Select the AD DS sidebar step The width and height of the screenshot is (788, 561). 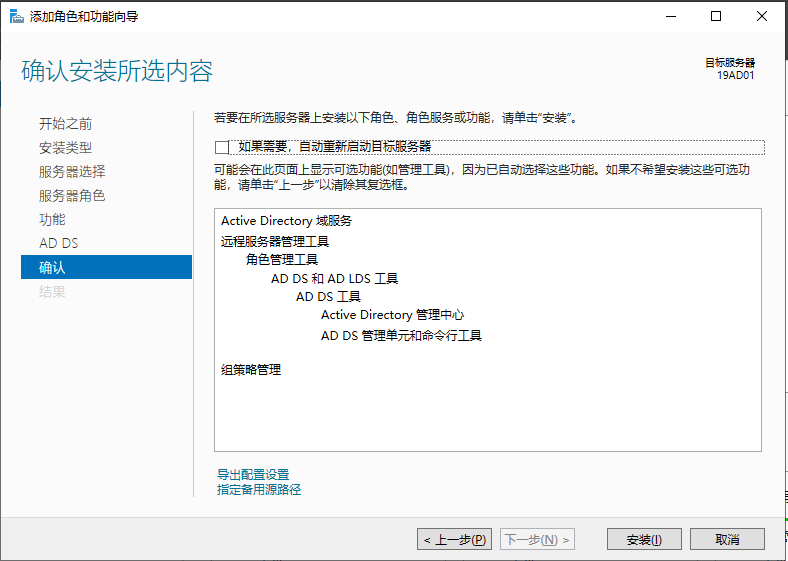point(58,243)
